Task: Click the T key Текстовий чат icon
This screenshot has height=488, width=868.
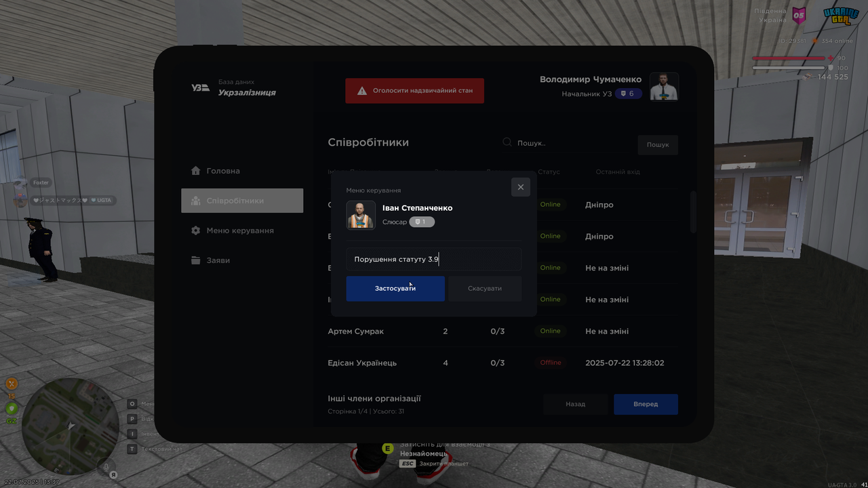Action: [132, 449]
